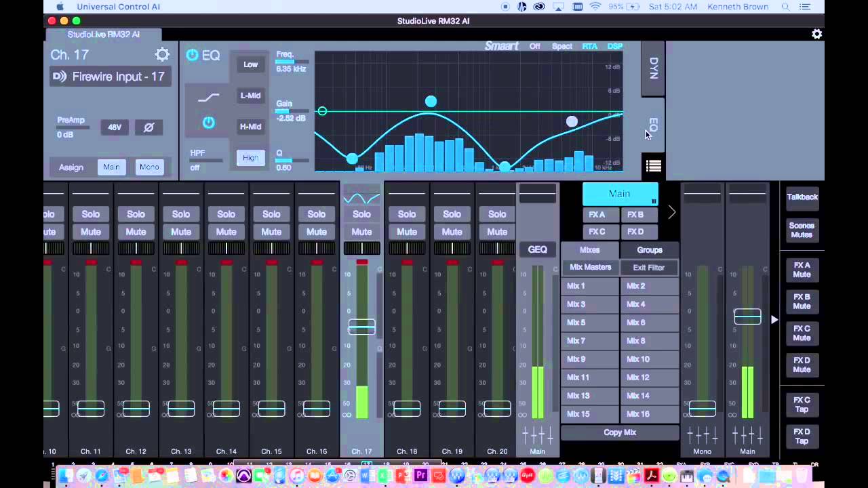The height and width of the screenshot is (488, 868).
Task: Adjust the Gain slider at -2.52 dB
Action: pyautogui.click(x=292, y=111)
